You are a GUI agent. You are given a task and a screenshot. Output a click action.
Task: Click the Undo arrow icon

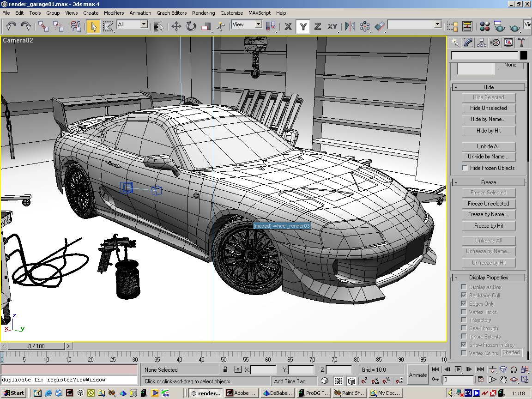tap(12, 26)
